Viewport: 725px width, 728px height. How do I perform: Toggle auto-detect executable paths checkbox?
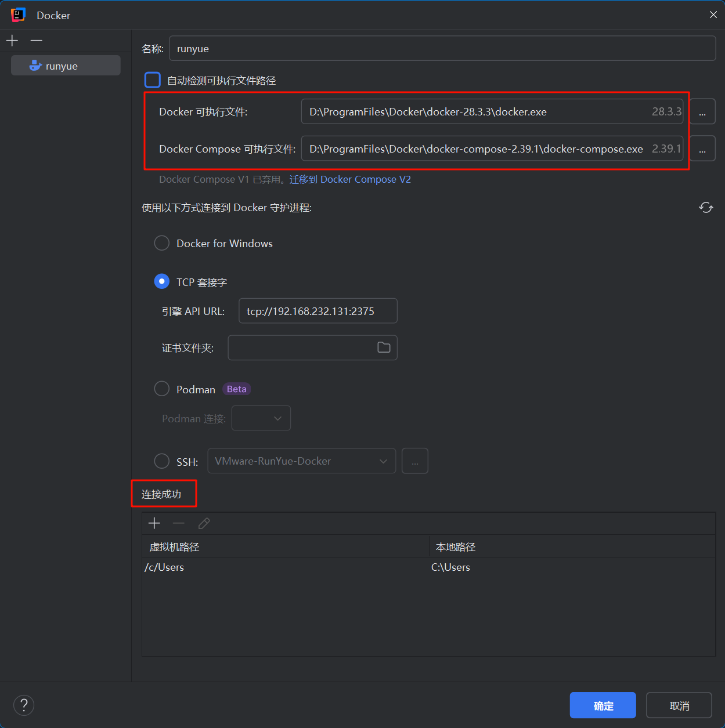[x=152, y=80]
